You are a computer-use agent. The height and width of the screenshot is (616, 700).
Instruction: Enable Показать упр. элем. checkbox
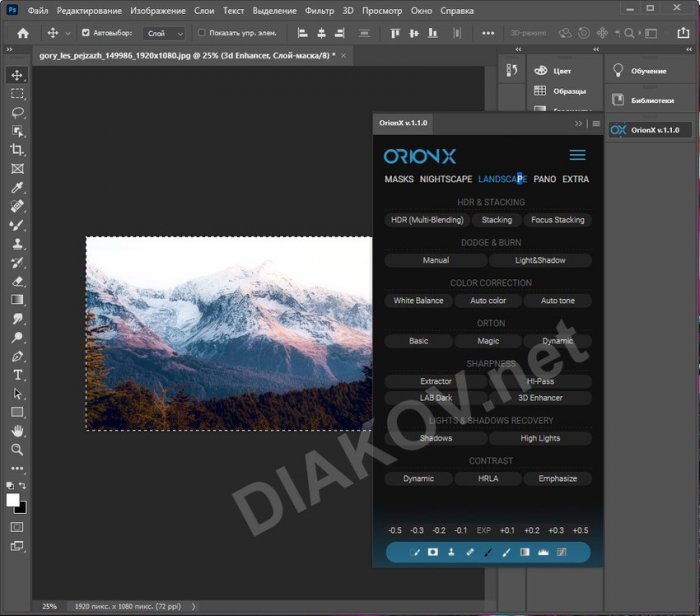[x=201, y=33]
